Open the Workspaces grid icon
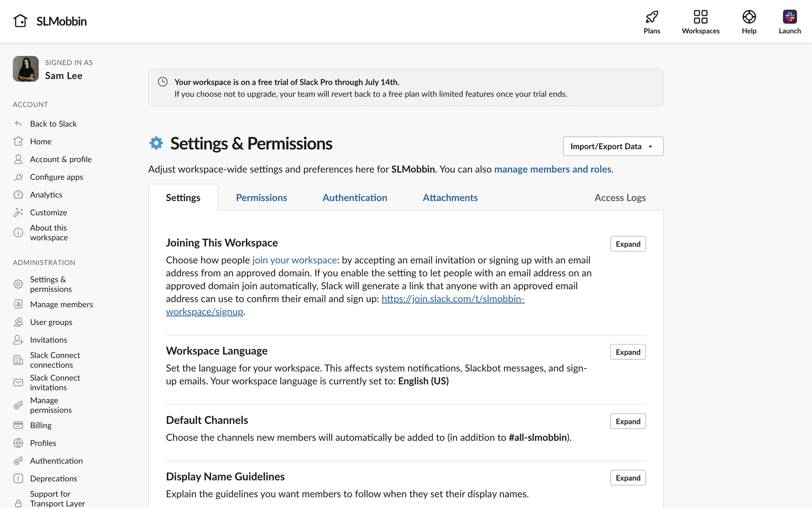812x508 pixels. [x=700, y=17]
